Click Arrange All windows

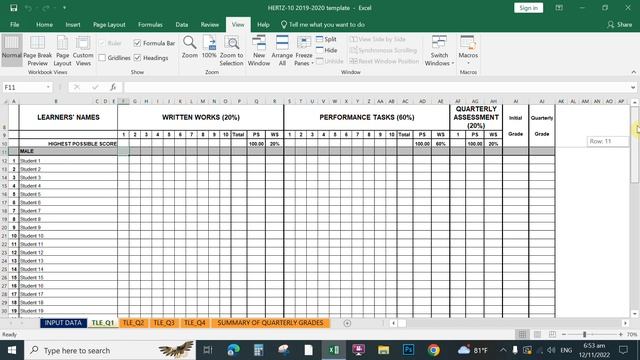click(282, 51)
